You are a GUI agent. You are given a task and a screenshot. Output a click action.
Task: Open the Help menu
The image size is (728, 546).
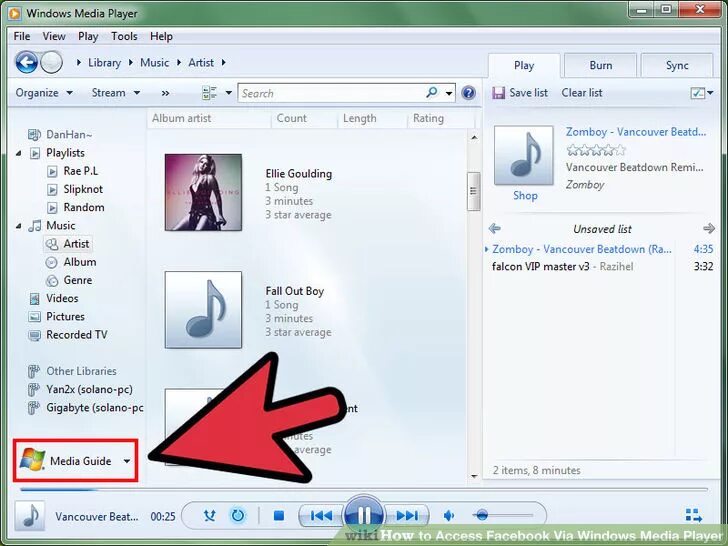161,36
